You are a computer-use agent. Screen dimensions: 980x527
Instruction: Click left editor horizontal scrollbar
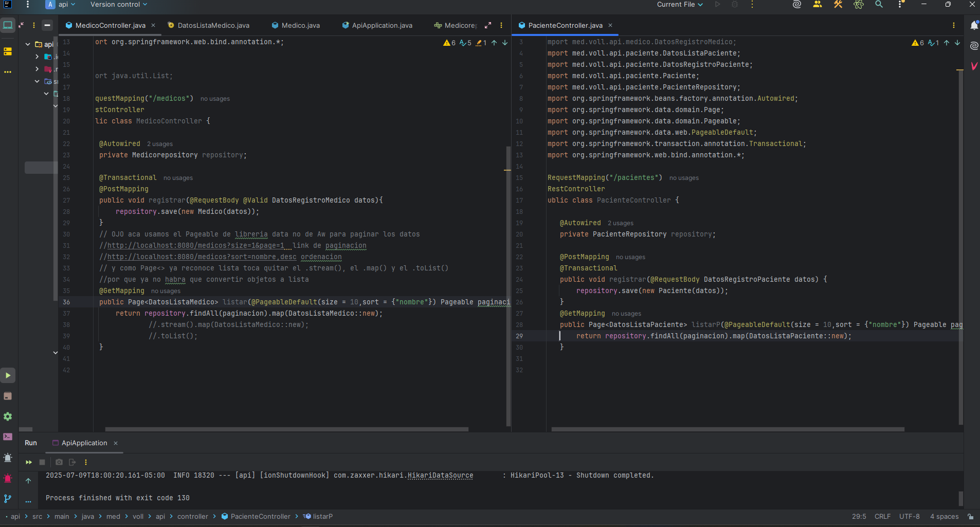[x=287, y=429]
